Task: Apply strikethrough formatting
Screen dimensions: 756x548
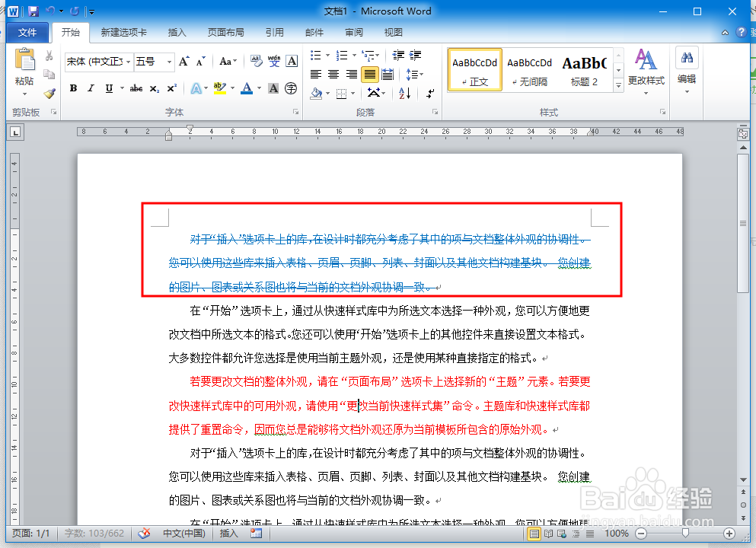Action: (x=136, y=88)
